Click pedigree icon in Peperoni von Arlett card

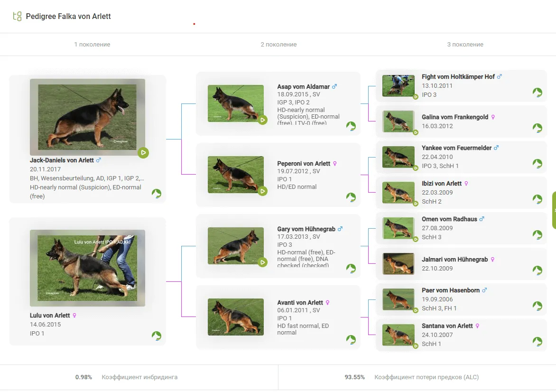pos(351,197)
